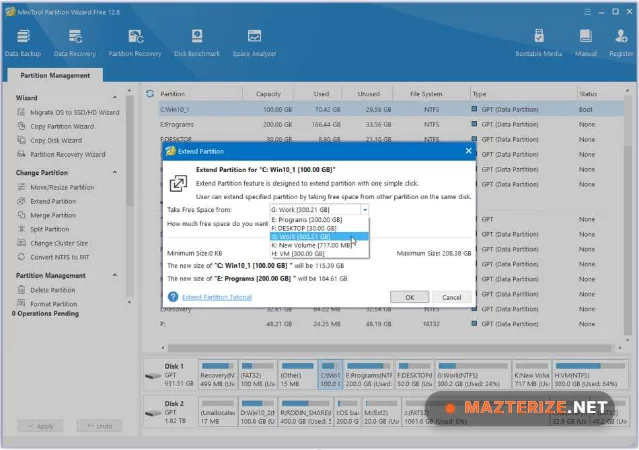The image size is (639, 450).
Task: Collapse the Change Partition section
Action: pyautogui.click(x=115, y=172)
